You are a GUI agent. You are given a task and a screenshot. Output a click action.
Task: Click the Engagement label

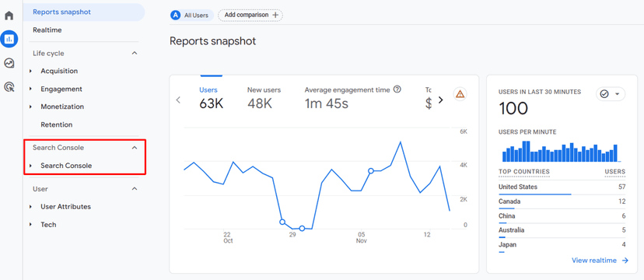coord(61,89)
